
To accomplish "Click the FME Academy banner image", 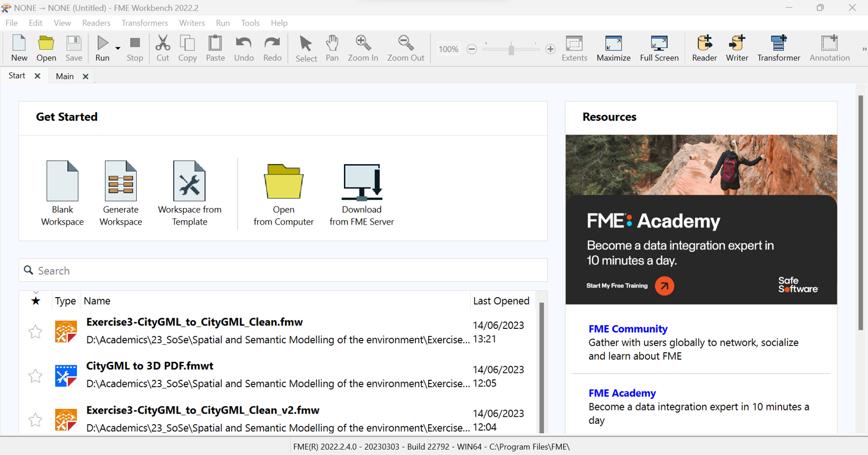I will [701, 219].
